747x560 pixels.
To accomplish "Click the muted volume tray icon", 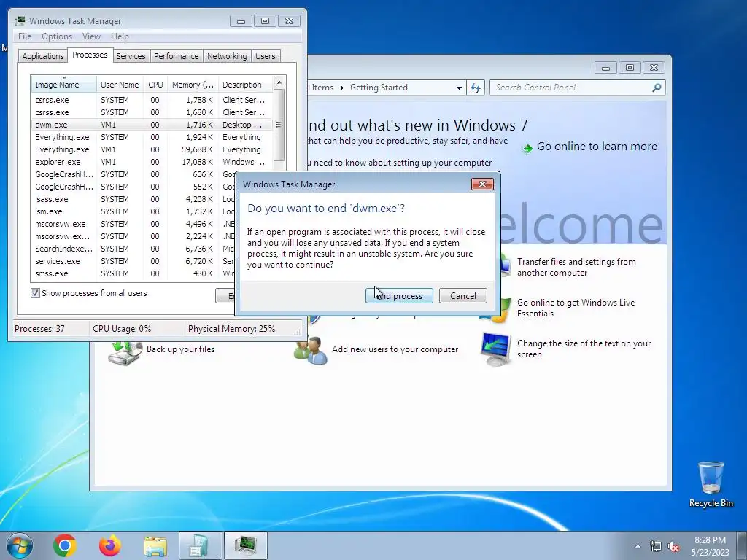I will point(673,547).
